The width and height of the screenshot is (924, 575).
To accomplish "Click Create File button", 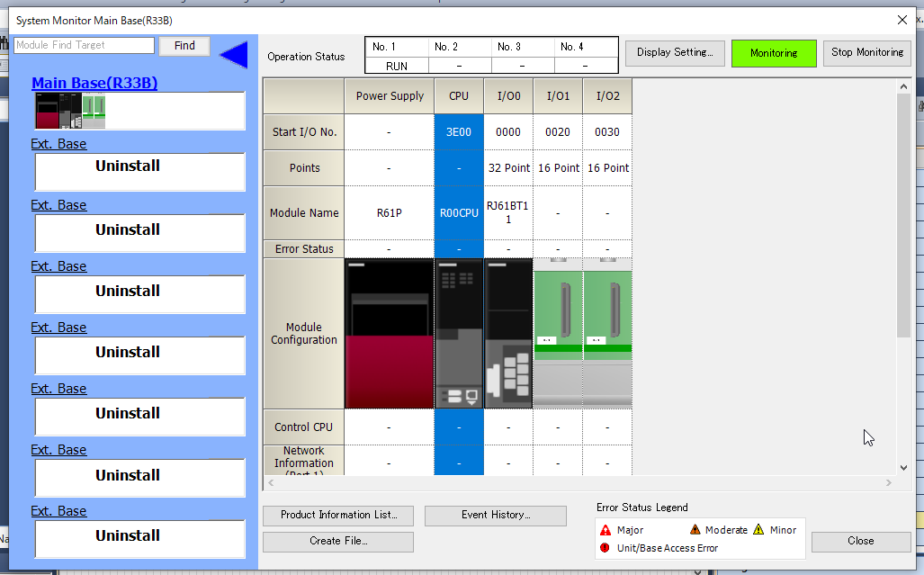I will [x=338, y=541].
